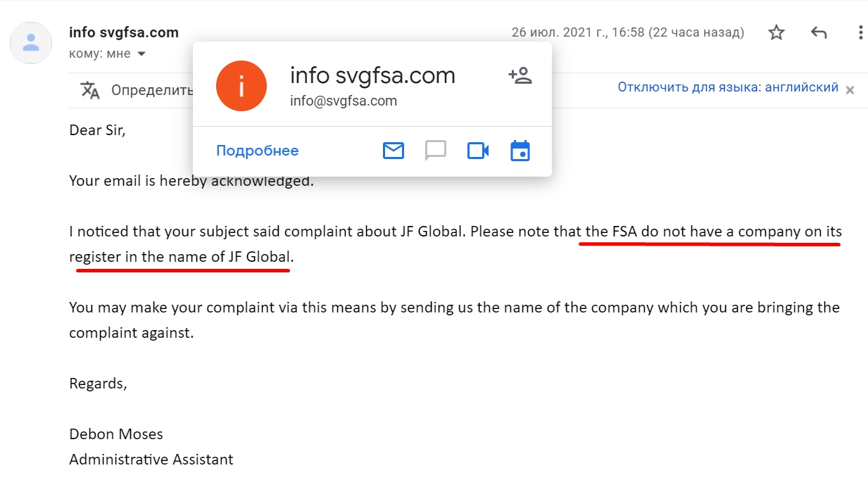Screen dimensions: 868x480
Task: Click 'Отключить для языка: английский' link
Action: tap(728, 87)
